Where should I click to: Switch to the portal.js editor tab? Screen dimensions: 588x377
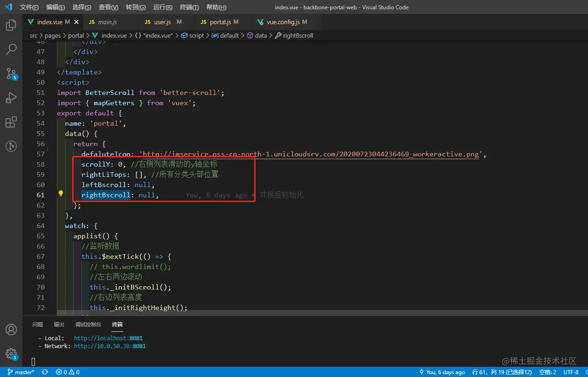[x=223, y=22]
